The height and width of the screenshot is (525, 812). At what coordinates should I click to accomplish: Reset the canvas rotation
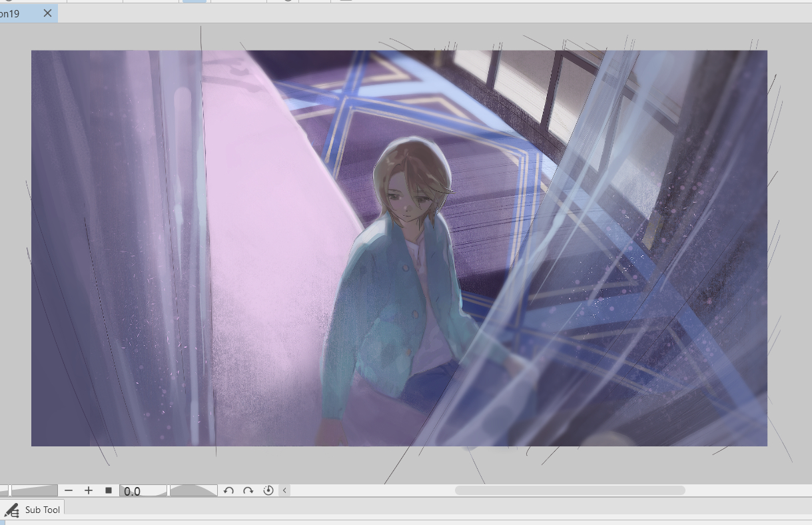268,490
